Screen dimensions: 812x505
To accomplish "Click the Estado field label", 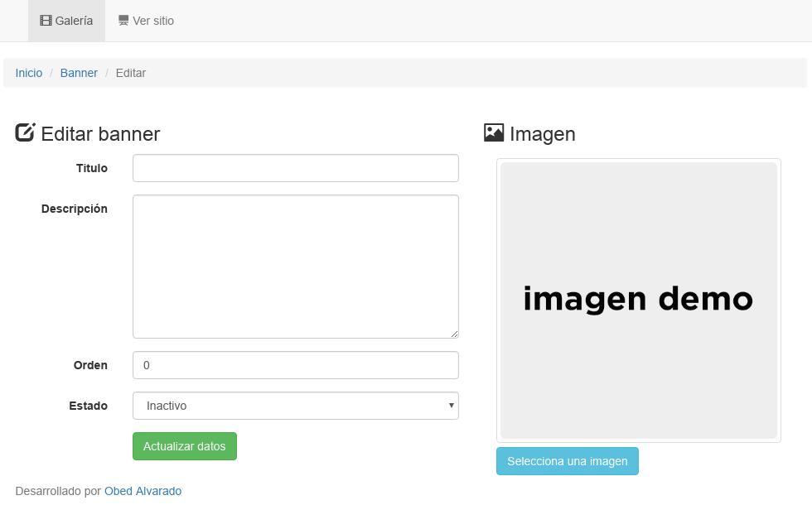I will (x=88, y=406).
